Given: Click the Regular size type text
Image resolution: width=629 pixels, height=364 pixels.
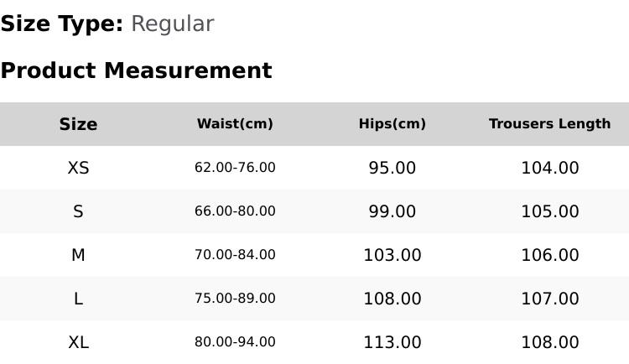Looking at the screenshot, I should coord(173,24).
